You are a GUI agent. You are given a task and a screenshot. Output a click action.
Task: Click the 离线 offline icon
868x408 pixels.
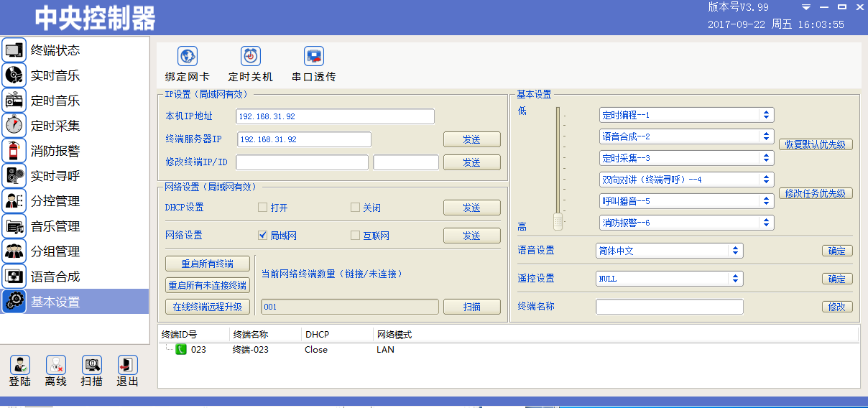click(56, 364)
